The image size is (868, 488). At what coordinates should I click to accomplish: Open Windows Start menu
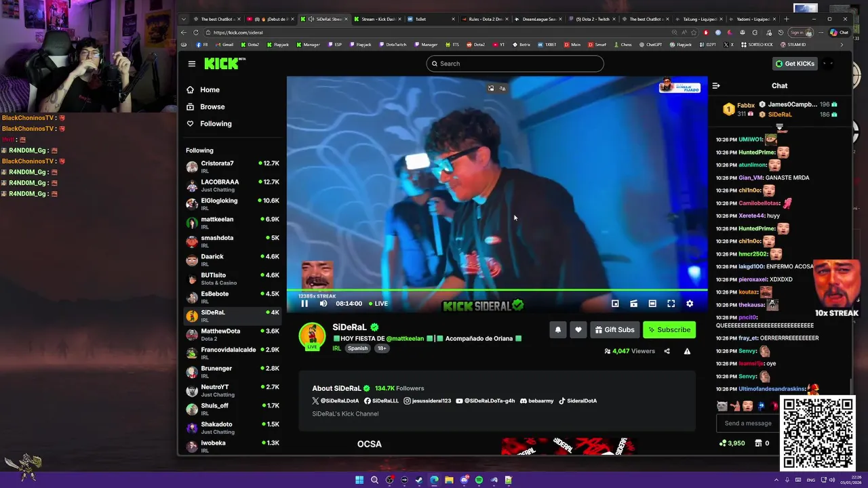[x=359, y=481]
